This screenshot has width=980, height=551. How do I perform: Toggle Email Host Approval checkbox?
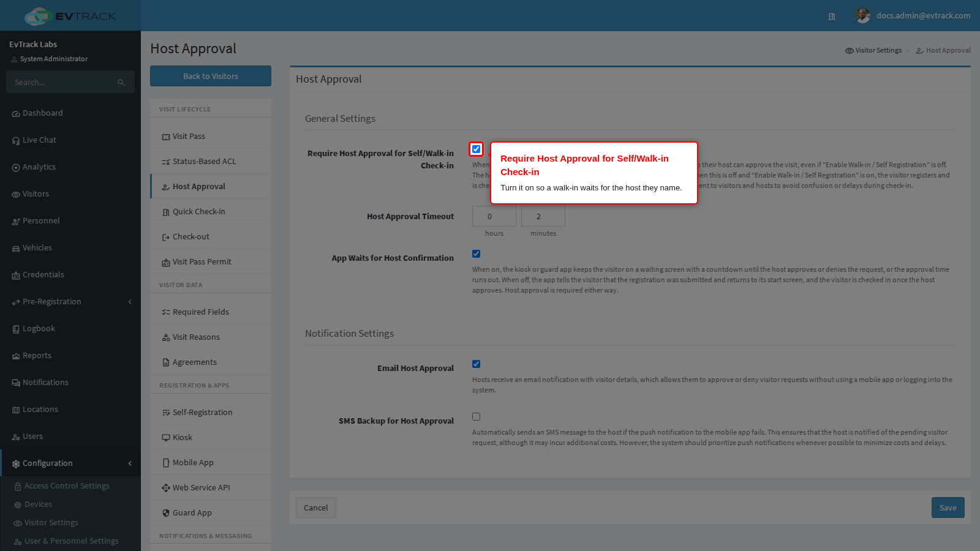(x=476, y=364)
